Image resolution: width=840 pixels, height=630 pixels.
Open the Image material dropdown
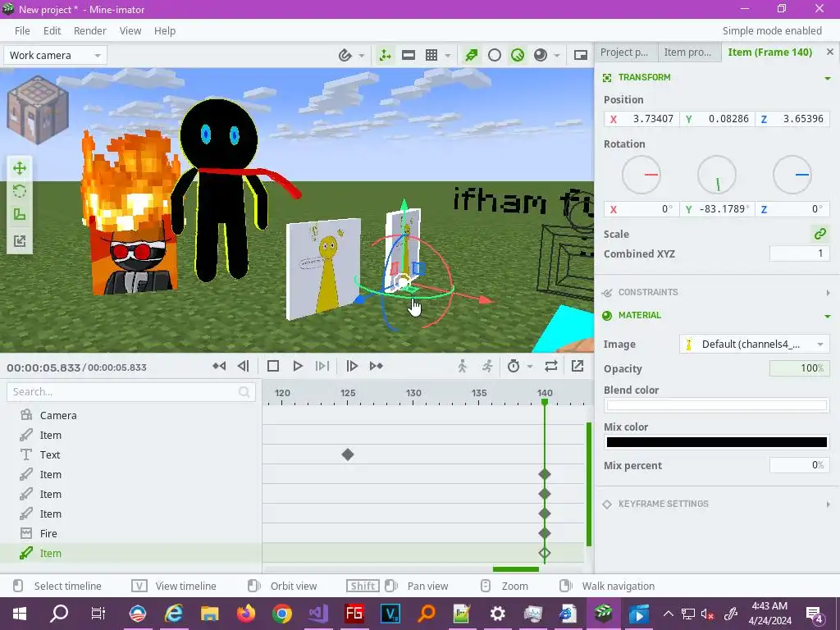point(755,344)
